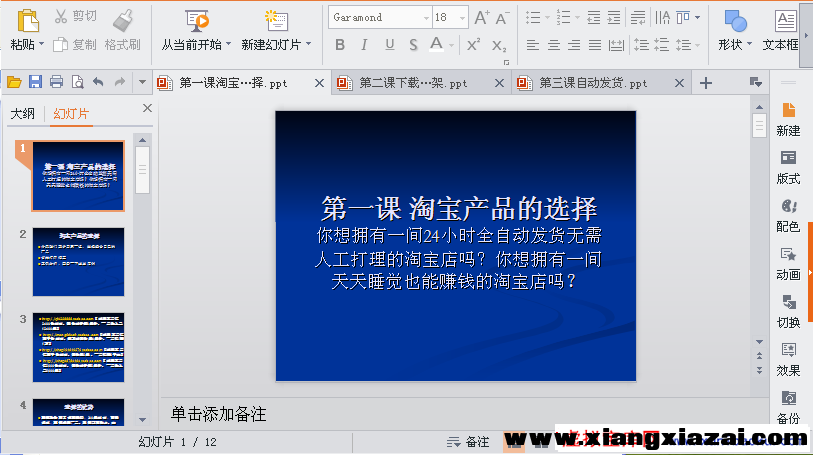This screenshot has height=455, width=813.
Task: Open the numbered list dropdown arrow
Action: pyautogui.click(x=578, y=18)
